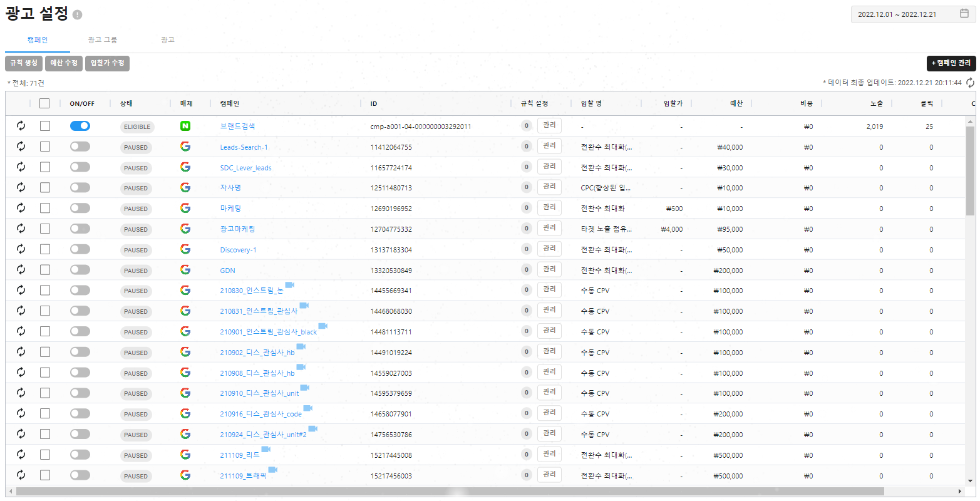
Task: Switch to the 광고 tab
Action: click(167, 40)
